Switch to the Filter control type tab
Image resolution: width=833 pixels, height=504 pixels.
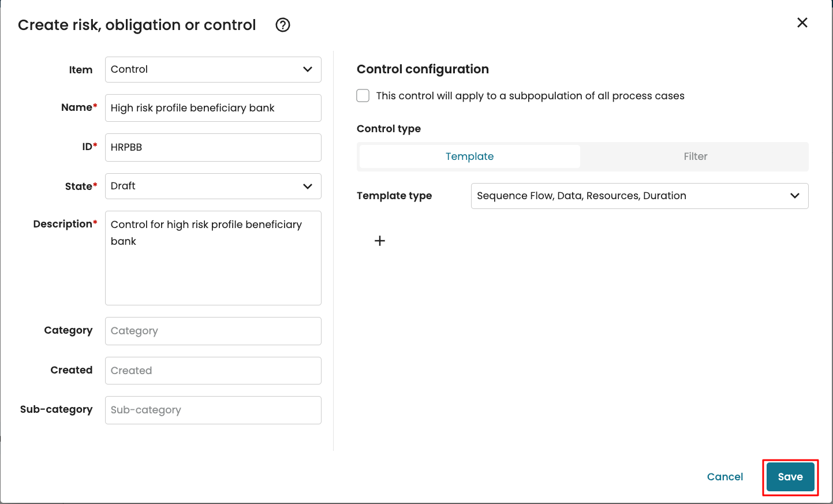tap(695, 156)
